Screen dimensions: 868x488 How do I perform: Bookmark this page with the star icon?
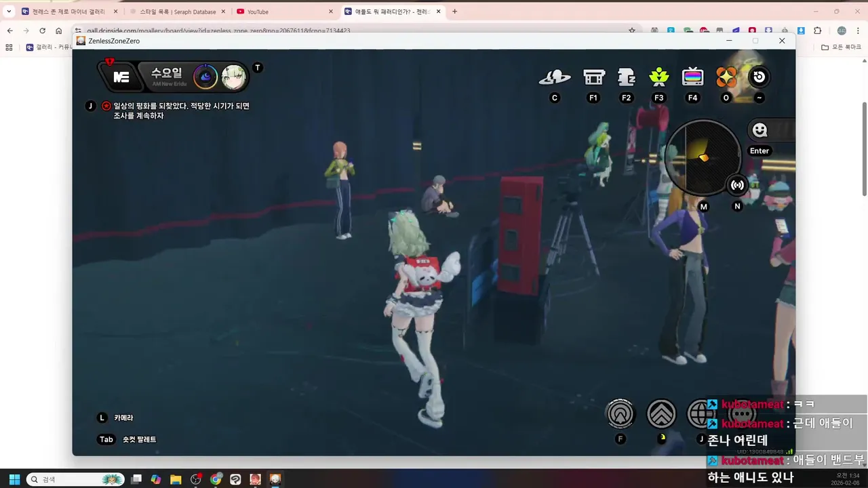click(632, 30)
